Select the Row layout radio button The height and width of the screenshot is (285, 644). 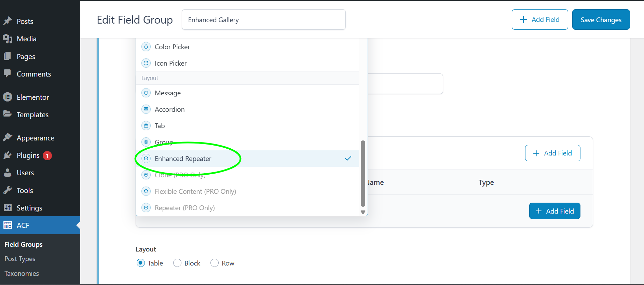coord(215,263)
